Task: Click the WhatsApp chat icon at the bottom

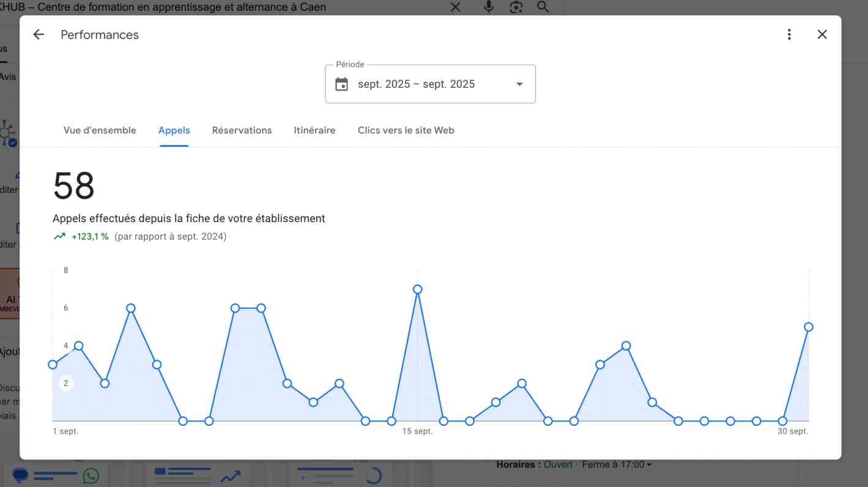Action: tap(91, 476)
